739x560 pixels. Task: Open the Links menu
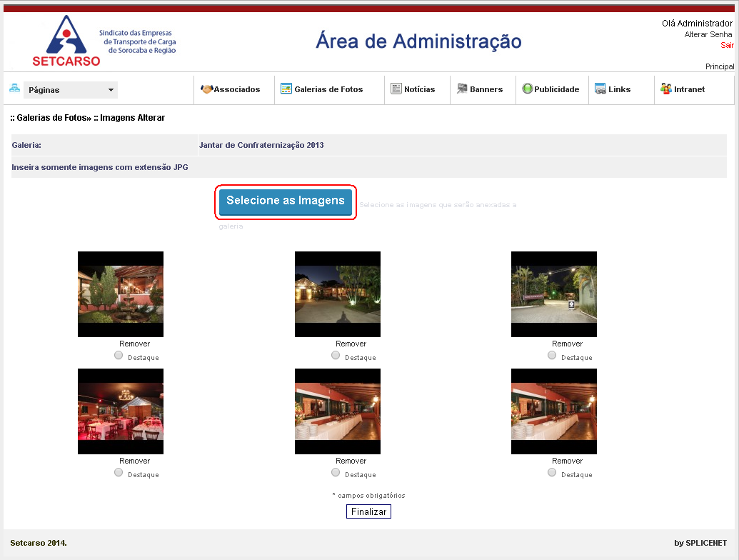[x=619, y=89]
